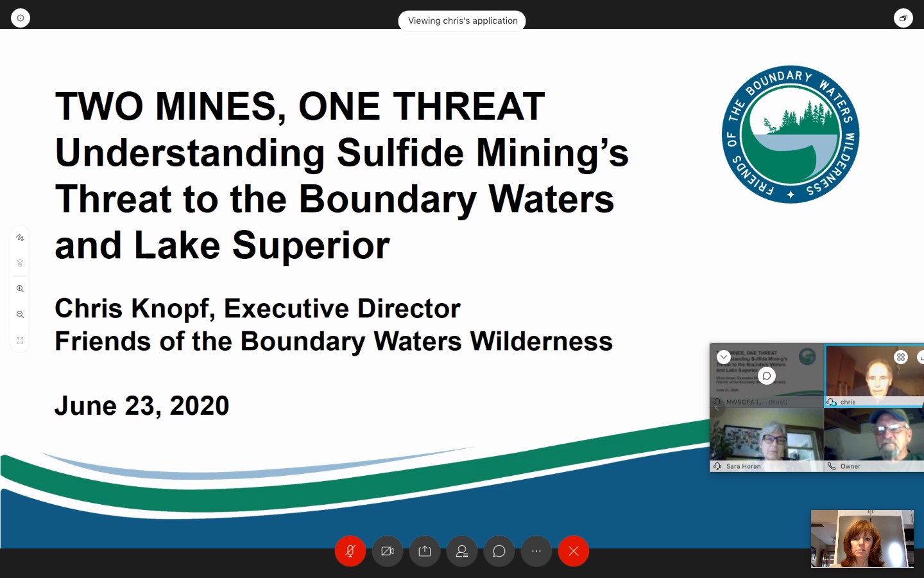
Task: Click the remote control mouse icon
Action: tap(20, 263)
